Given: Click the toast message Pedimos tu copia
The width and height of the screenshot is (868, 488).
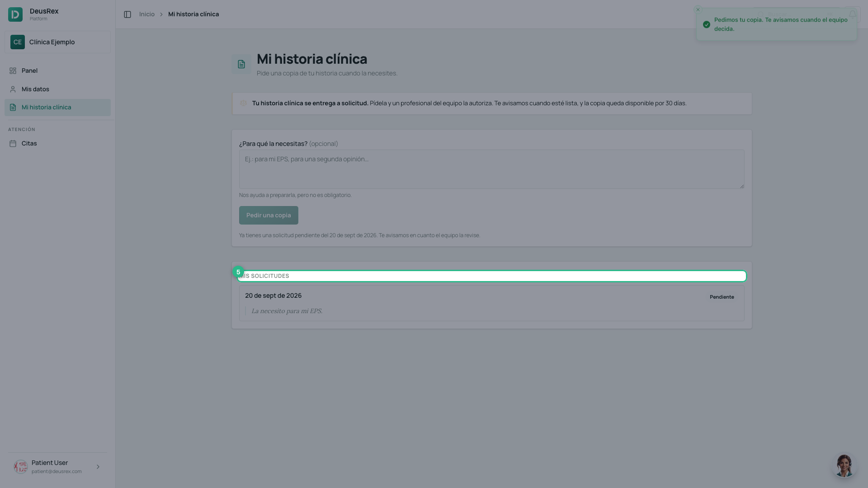Looking at the screenshot, I should 781,24.
